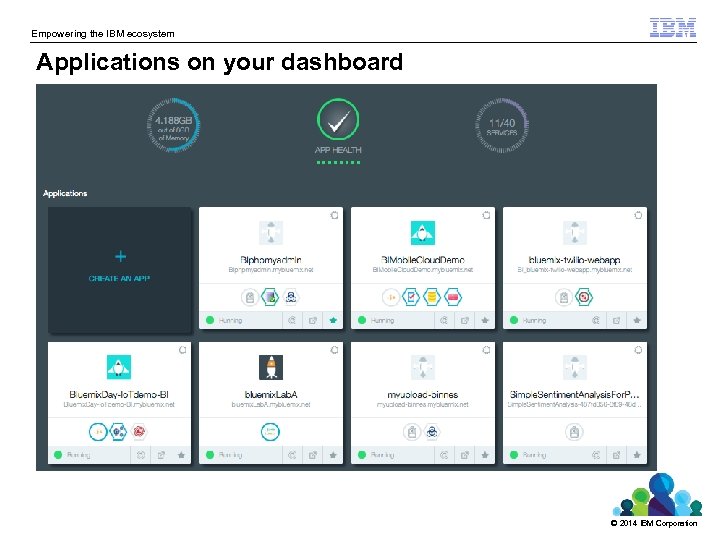
Task: Restart bluemixLabA using its restart icon
Action: pos(292,455)
